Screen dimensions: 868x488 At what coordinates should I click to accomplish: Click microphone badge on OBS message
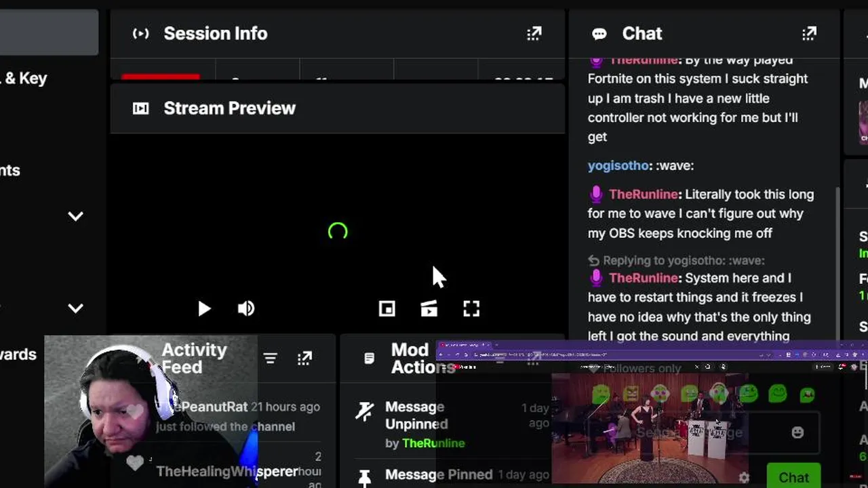596,194
